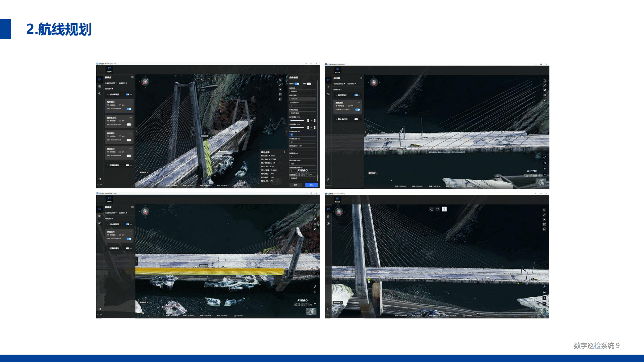Click the minimap thumbnail in top-right window

(540, 182)
